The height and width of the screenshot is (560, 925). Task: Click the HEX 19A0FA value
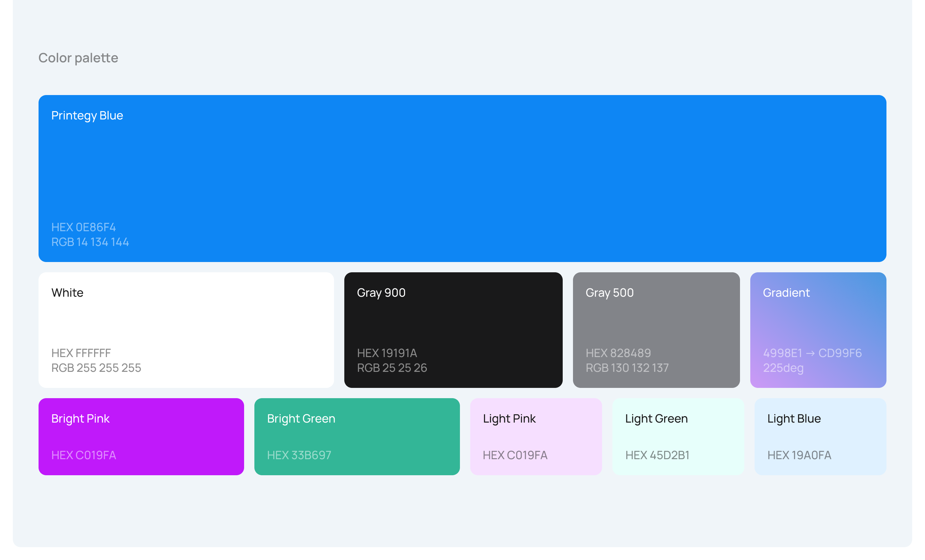[x=799, y=455]
